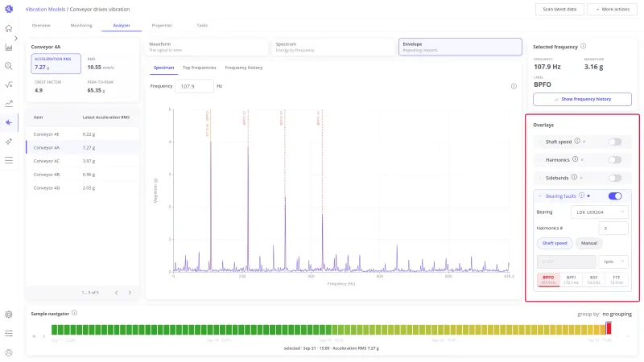This screenshot has height=362, width=644.
Task: Switch to the Monitoring tab
Action: [x=81, y=26]
